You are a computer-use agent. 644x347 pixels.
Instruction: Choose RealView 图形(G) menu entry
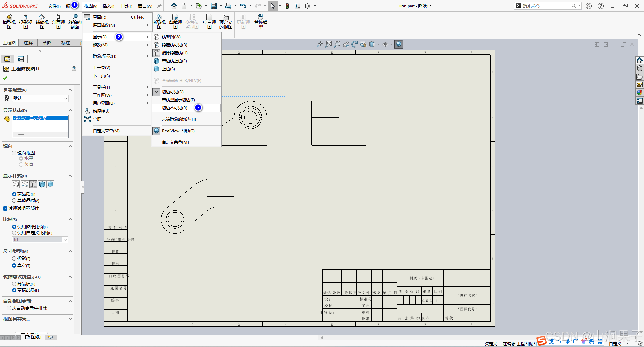(x=186, y=131)
